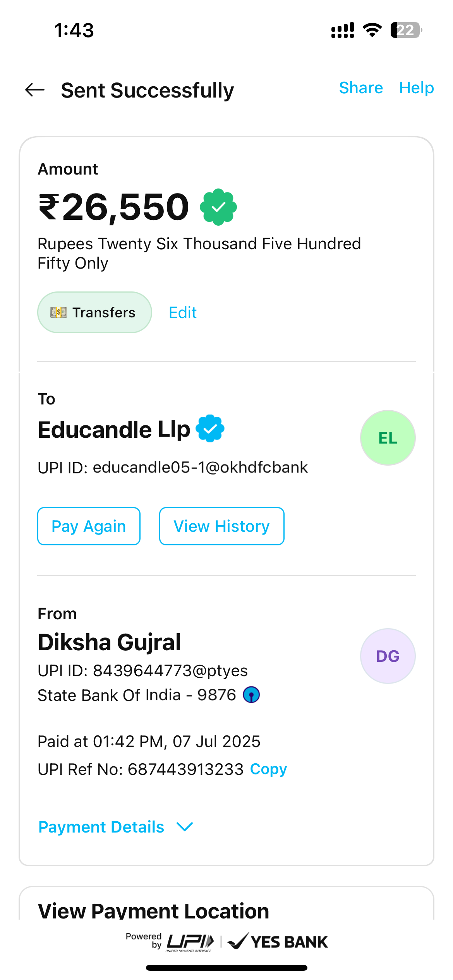Image resolution: width=453 pixels, height=980 pixels.
Task: Share the payment receipt
Action: point(361,88)
